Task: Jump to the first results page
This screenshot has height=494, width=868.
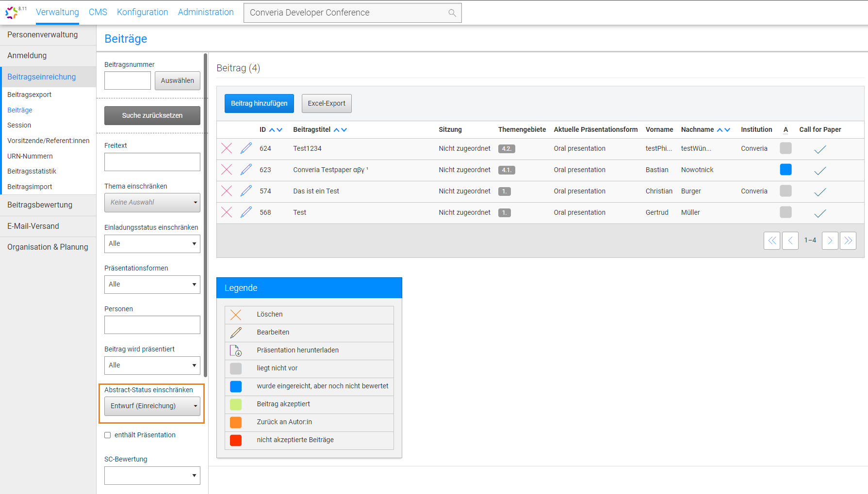Action: click(771, 240)
